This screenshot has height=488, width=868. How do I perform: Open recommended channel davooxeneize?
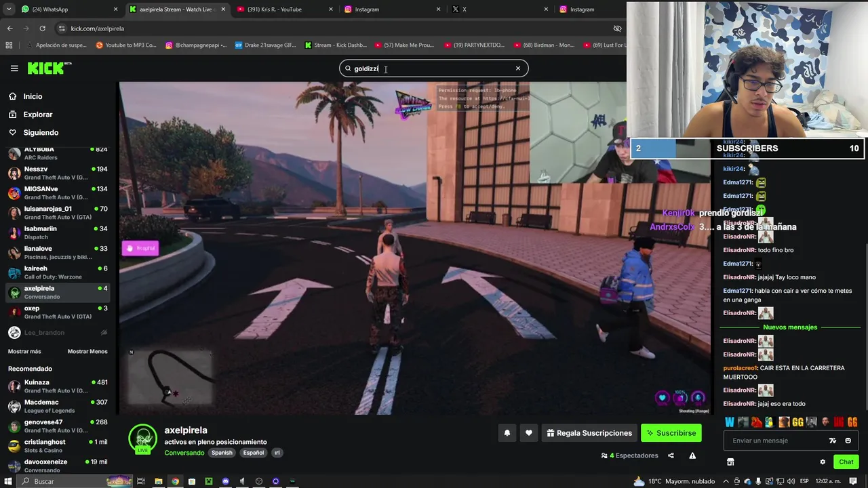58,466
